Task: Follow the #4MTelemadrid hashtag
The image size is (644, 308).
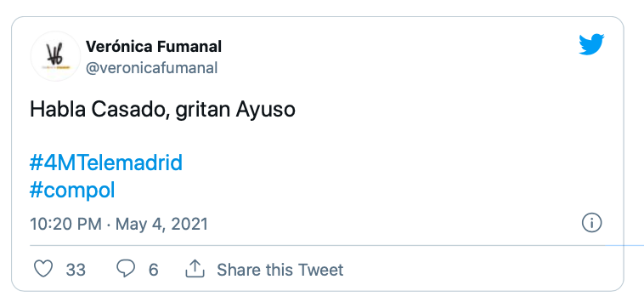Action: (106, 163)
